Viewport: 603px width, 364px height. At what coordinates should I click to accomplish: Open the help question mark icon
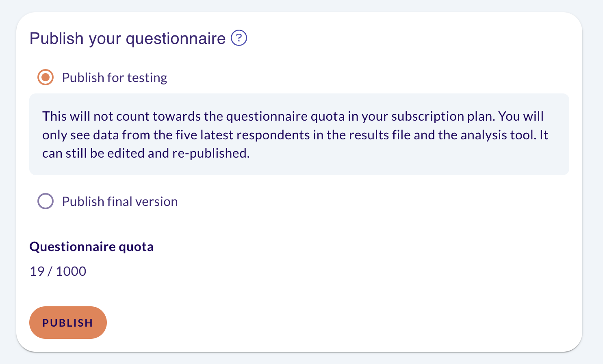point(239,38)
